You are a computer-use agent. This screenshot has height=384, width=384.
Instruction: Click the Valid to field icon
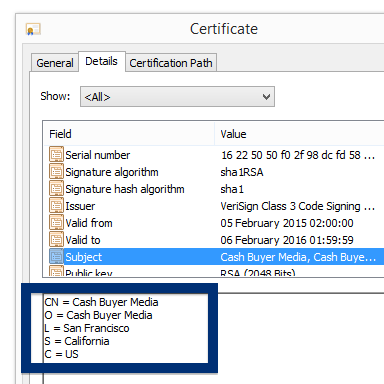coord(56,240)
